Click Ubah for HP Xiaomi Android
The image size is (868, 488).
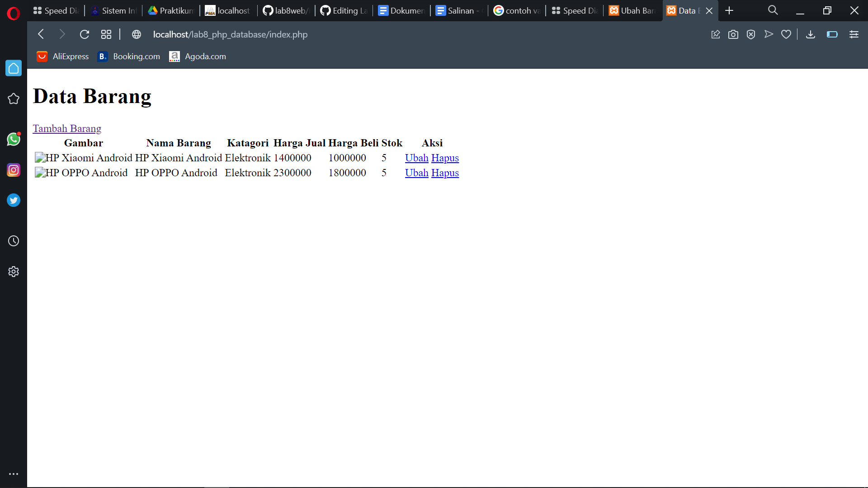pyautogui.click(x=416, y=158)
